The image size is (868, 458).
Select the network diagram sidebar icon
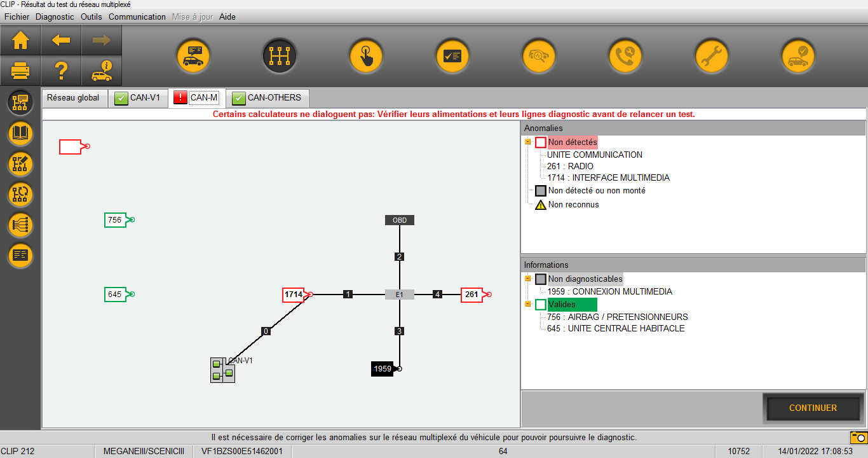point(20,103)
